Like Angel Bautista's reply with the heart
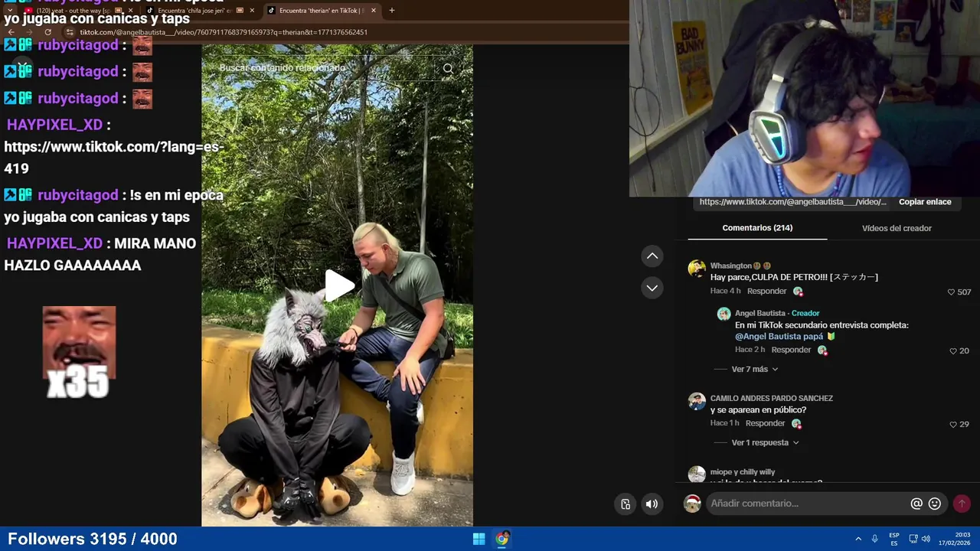The height and width of the screenshot is (551, 980). pos(953,351)
